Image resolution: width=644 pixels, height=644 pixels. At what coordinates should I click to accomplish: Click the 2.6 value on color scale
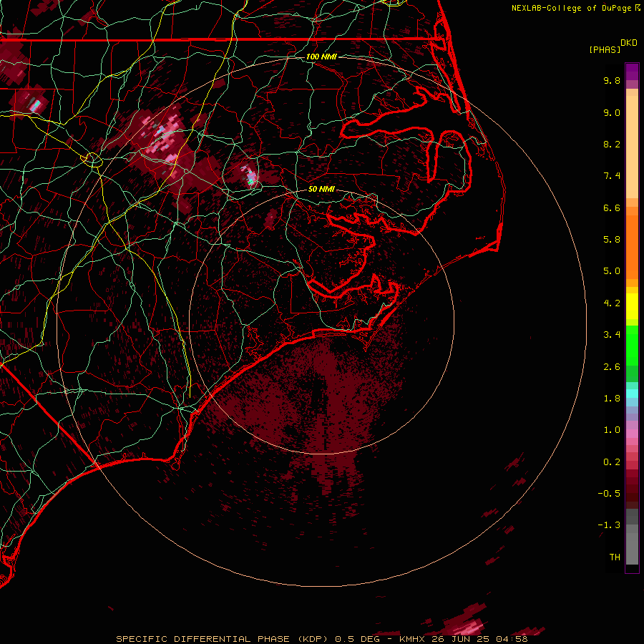[x=612, y=367]
